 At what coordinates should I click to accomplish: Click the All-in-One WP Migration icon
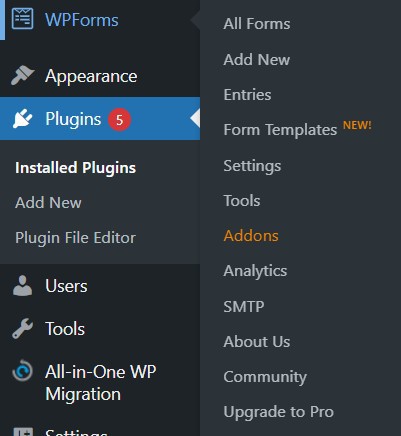pos(22,370)
